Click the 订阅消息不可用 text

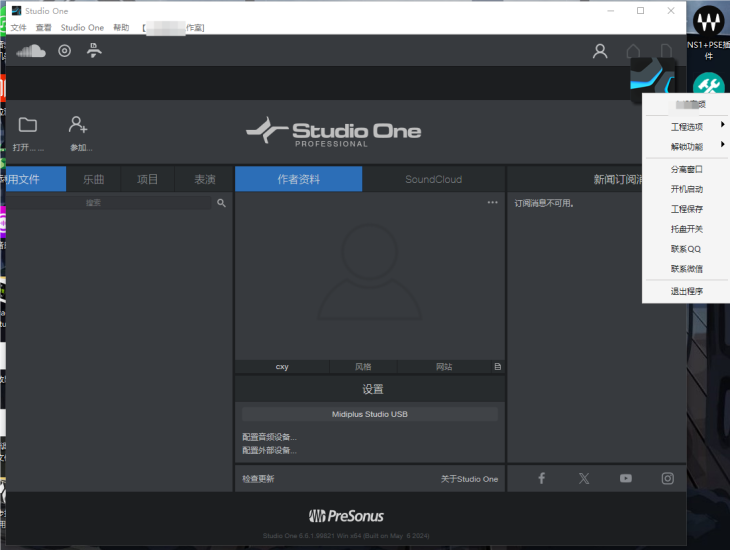544,203
